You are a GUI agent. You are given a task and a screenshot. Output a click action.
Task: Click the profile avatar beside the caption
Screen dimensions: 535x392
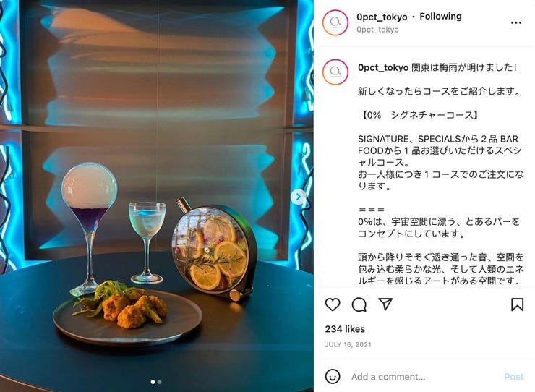pos(335,72)
